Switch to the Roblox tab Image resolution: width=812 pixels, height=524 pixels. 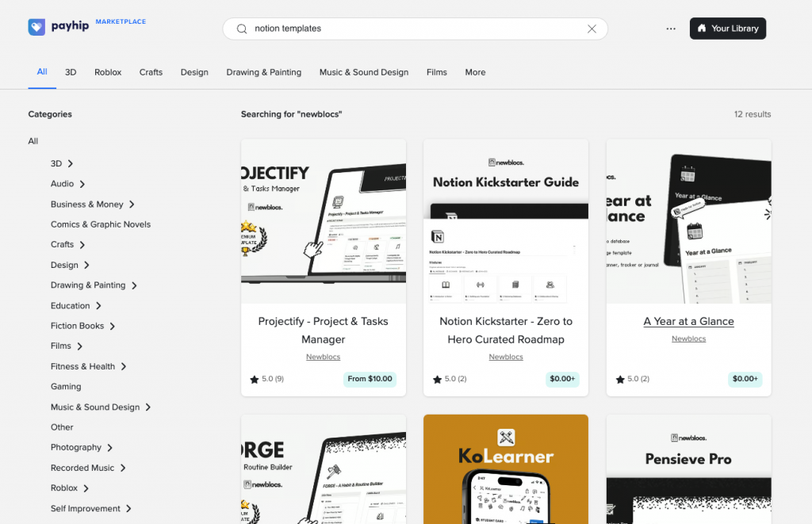tap(108, 72)
